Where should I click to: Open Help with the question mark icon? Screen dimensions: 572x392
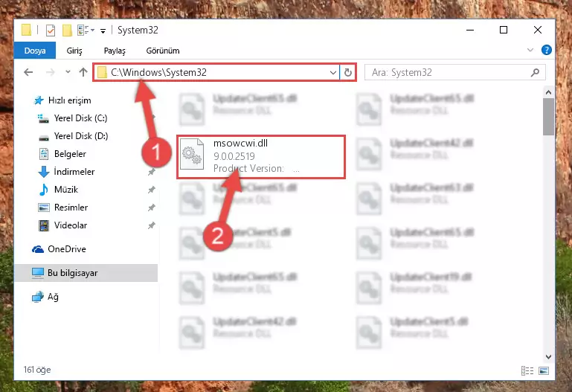(x=546, y=50)
